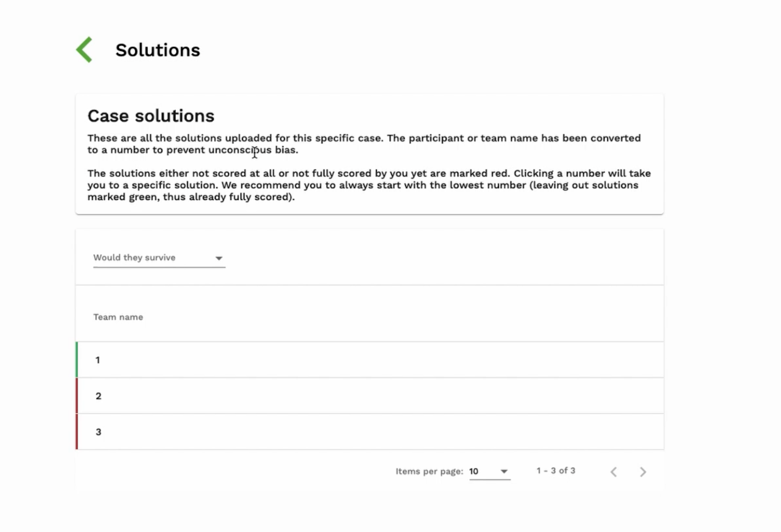The image size is (781, 532).
Task: Open solution number 1
Action: point(98,360)
